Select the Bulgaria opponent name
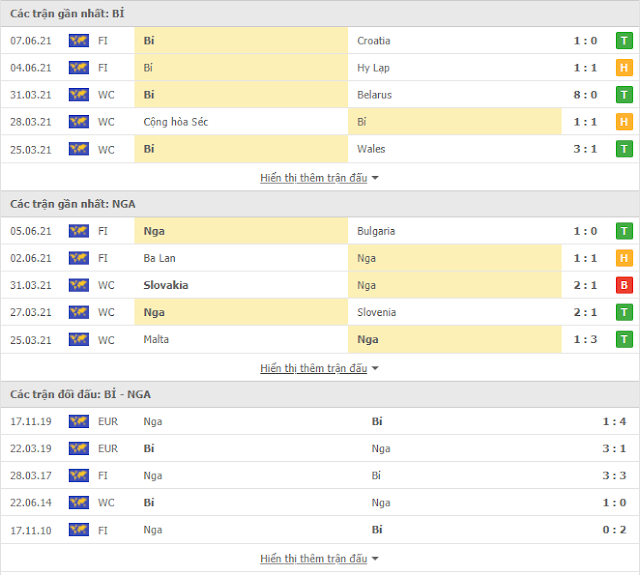The width and height of the screenshot is (640, 575). [376, 231]
